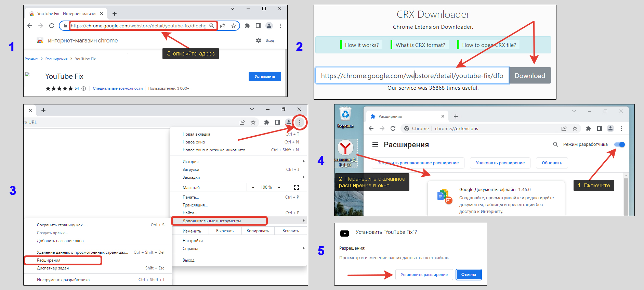This screenshot has height=290, width=644.
Task: Open Инструменты разработчика
Action: click(x=98, y=280)
